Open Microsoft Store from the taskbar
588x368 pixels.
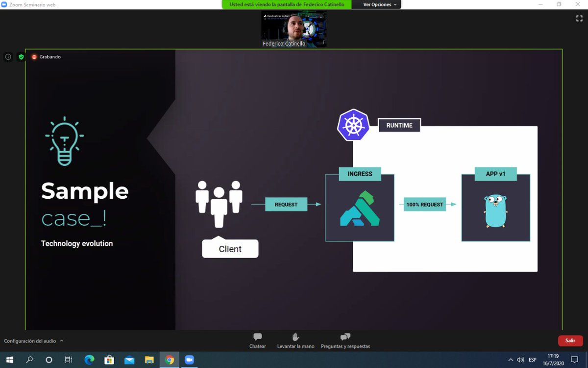pyautogui.click(x=109, y=360)
